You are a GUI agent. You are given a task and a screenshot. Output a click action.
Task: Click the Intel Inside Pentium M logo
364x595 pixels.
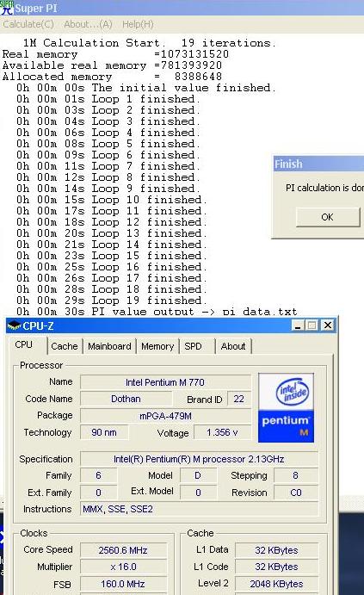(x=286, y=407)
